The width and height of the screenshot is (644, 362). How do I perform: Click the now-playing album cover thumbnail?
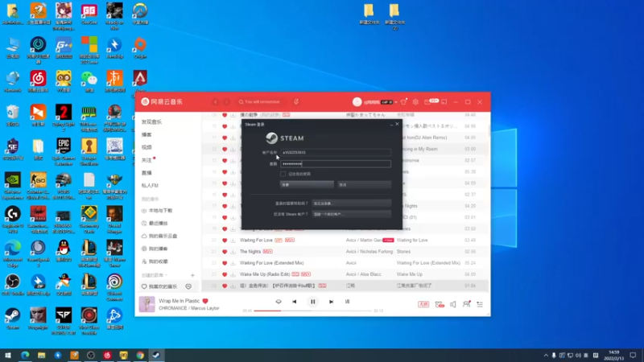(x=147, y=304)
